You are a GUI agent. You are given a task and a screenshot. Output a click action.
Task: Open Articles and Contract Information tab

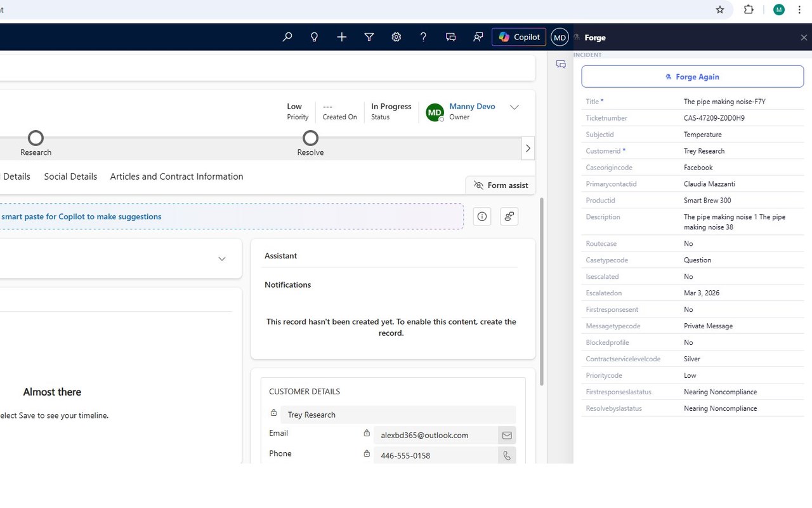pyautogui.click(x=176, y=177)
